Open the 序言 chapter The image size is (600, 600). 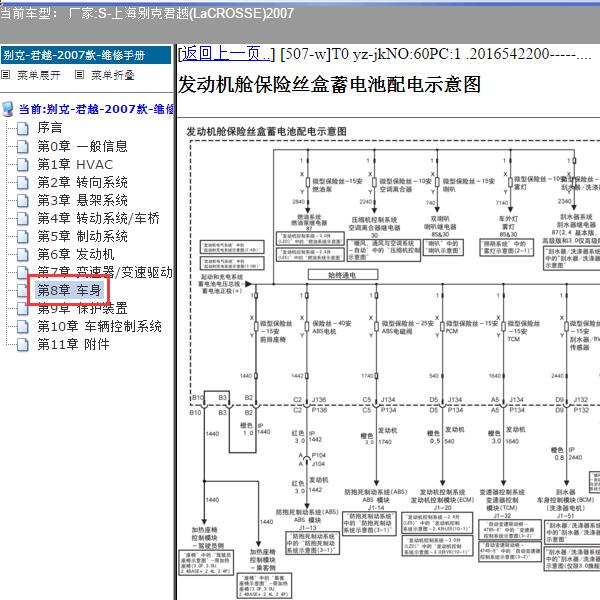[x=50, y=128]
